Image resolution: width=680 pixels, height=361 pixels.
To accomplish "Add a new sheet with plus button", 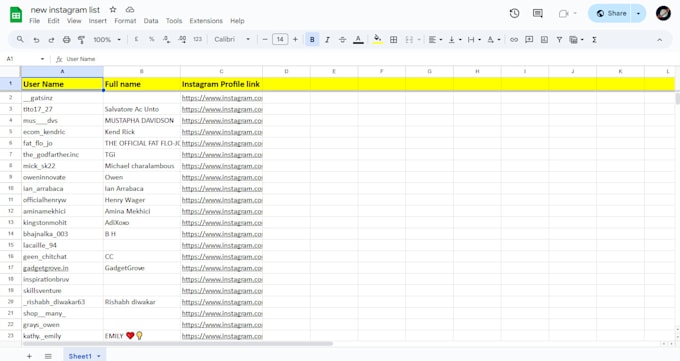I will click(x=29, y=356).
